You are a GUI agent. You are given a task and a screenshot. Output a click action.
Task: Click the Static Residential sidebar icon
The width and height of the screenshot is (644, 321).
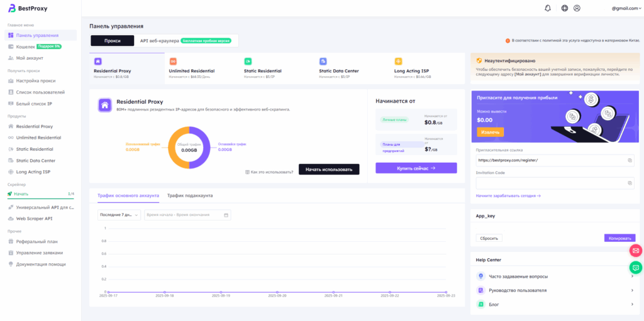[x=11, y=150]
